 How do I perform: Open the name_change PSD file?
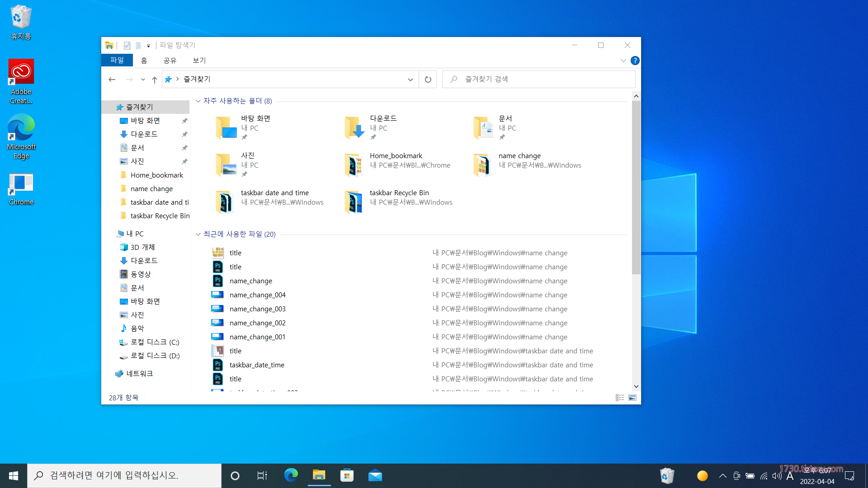[251, 281]
